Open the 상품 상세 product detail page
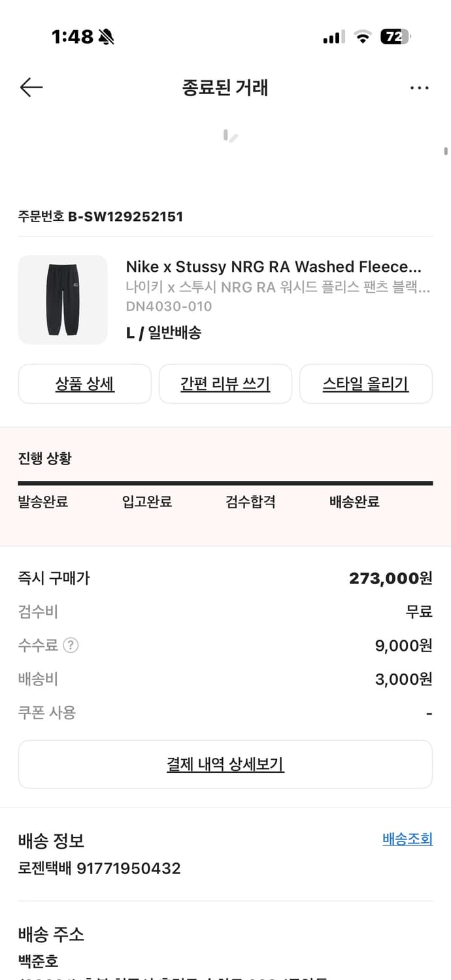This screenshot has height=980, width=451. click(84, 384)
